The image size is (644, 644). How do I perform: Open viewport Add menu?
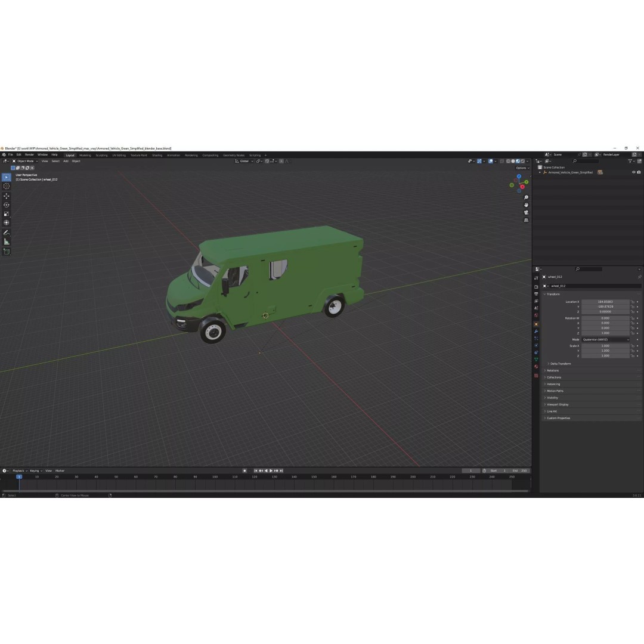(66, 162)
